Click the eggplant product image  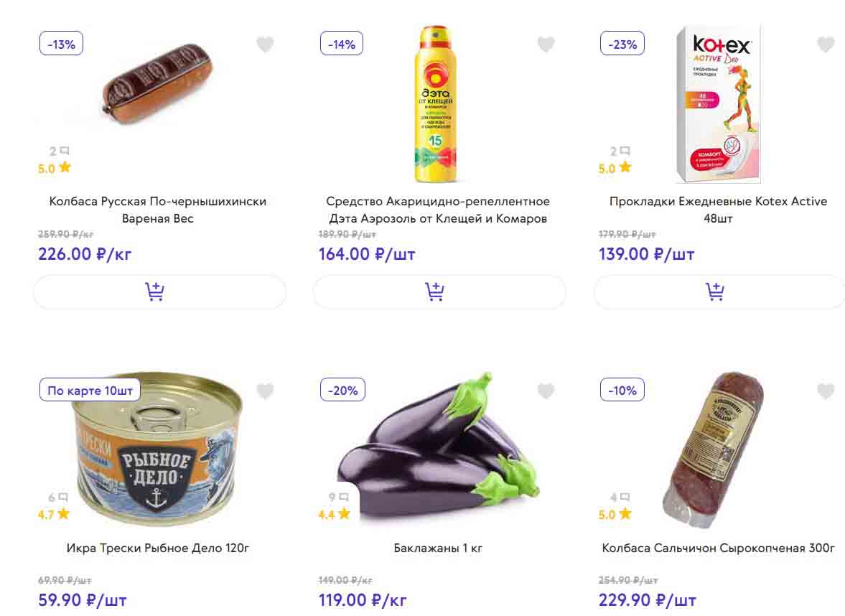[438, 452]
